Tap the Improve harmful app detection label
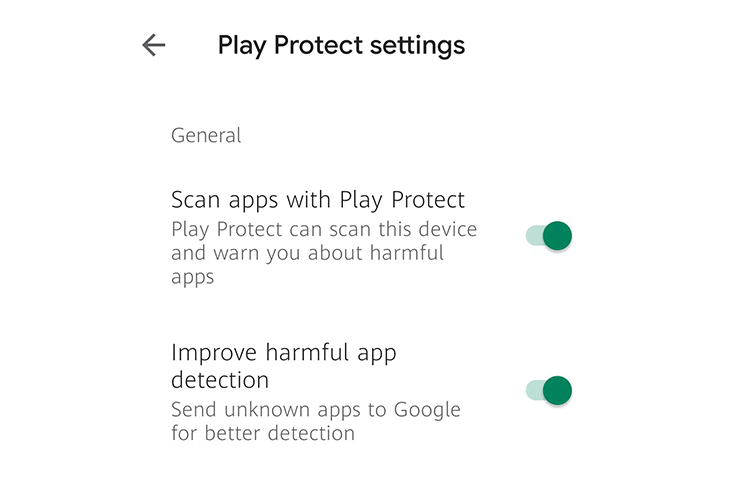The image size is (750, 500). pos(284,366)
